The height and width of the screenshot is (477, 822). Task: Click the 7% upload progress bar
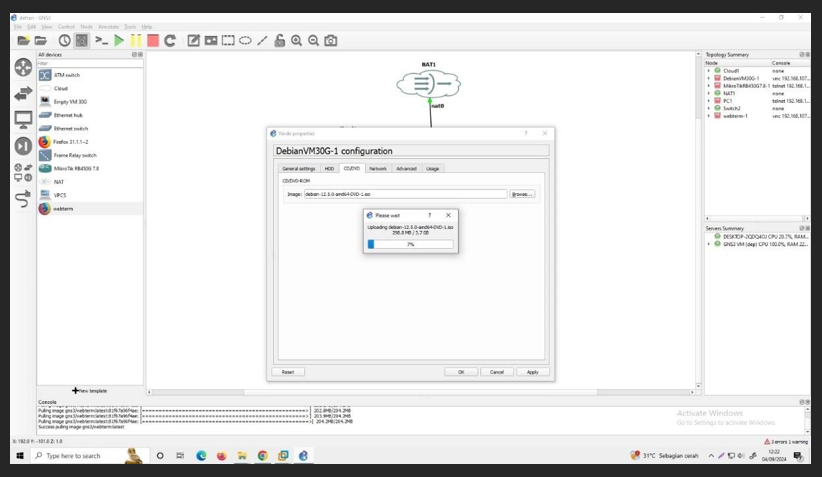click(410, 244)
